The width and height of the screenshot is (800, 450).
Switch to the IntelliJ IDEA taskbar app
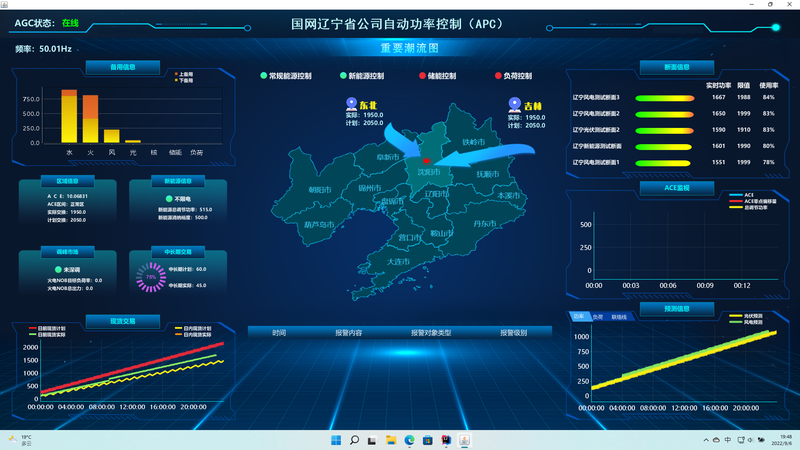point(446,440)
